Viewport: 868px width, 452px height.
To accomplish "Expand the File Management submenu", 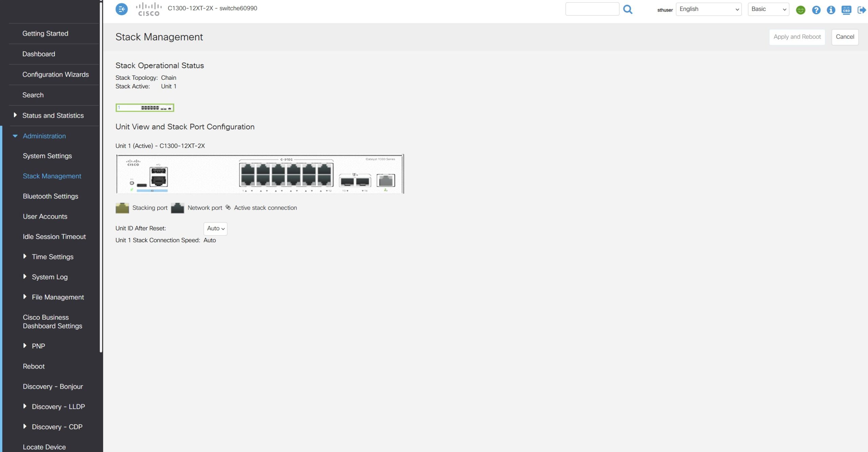I will click(58, 297).
